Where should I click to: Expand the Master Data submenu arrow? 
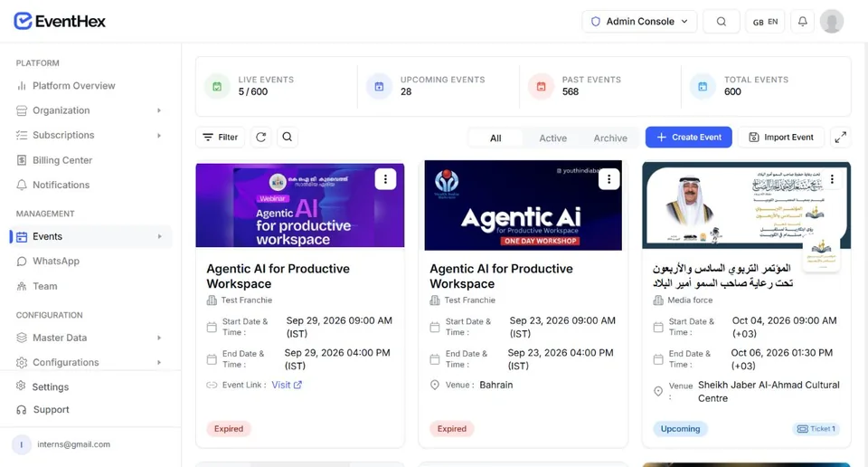click(159, 338)
